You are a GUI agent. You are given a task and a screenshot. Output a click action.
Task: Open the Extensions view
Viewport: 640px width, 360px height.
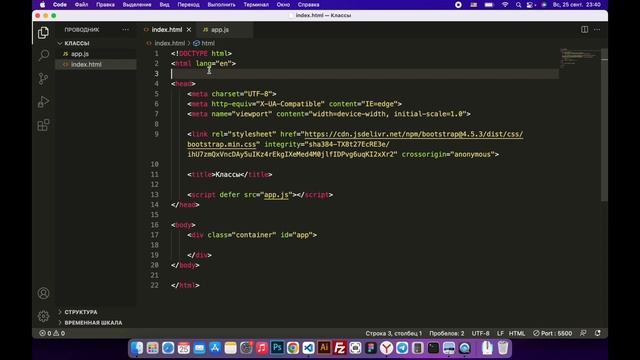pos(43,125)
